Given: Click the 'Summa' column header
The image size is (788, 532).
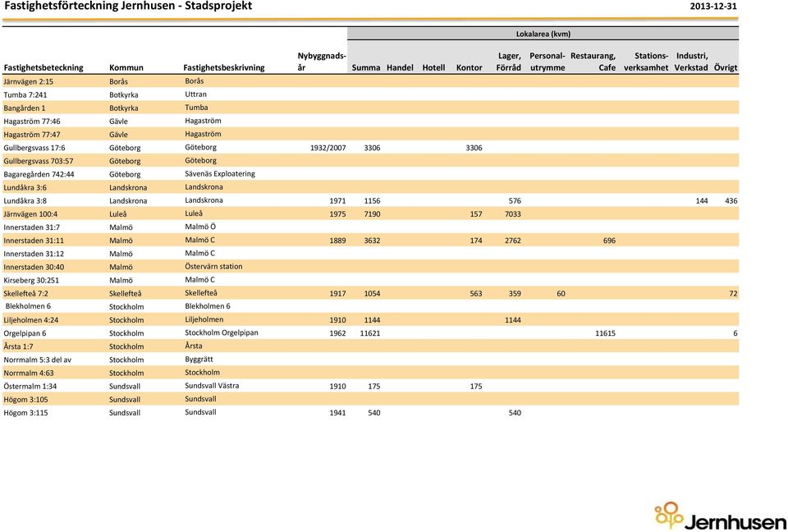Looking at the screenshot, I should (x=366, y=67).
